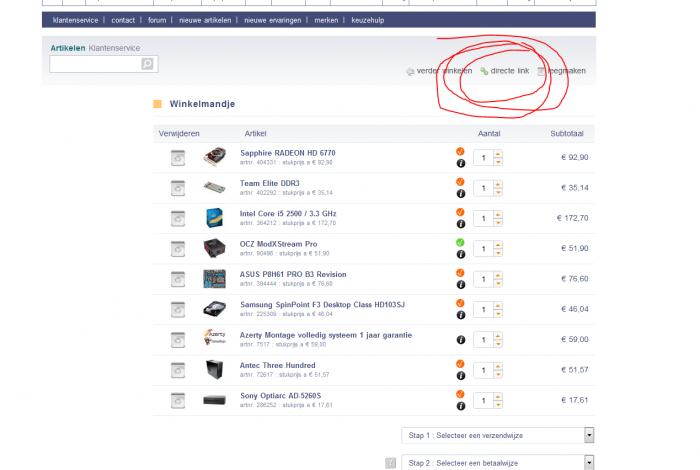
Task: Click help icon beside Stap 2 dropdown
Action: 391,463
